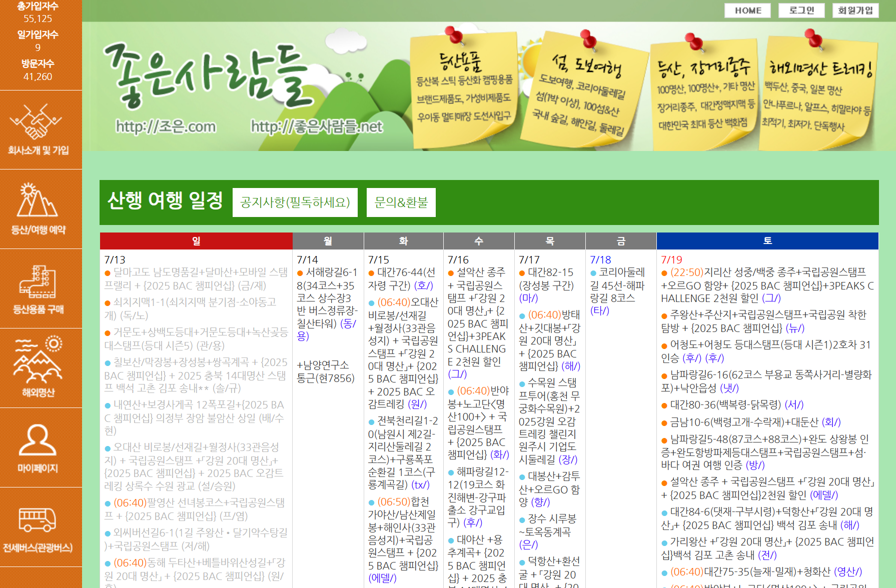The width and height of the screenshot is (896, 588).
Task: Click the 7/19 date label
Action: click(671, 259)
